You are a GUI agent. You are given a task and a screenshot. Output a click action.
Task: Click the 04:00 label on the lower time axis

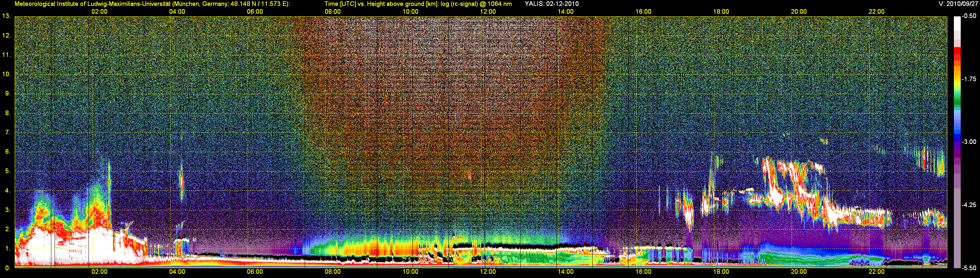pos(177,272)
